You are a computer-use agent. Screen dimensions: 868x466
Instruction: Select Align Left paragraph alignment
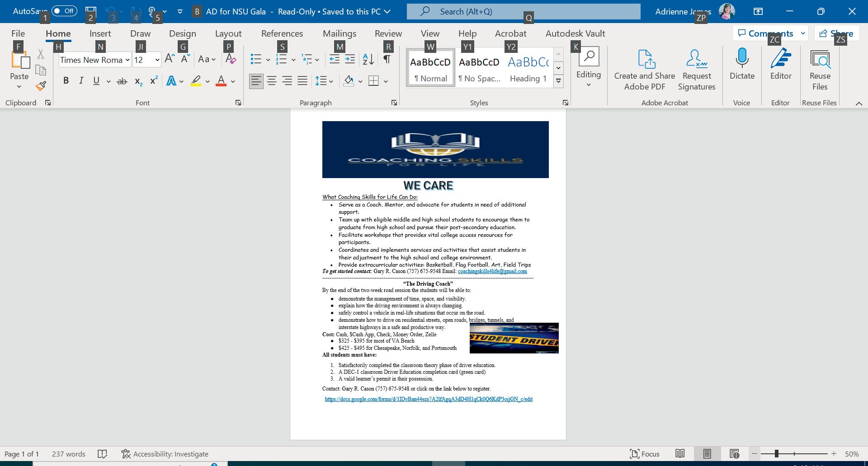point(256,81)
